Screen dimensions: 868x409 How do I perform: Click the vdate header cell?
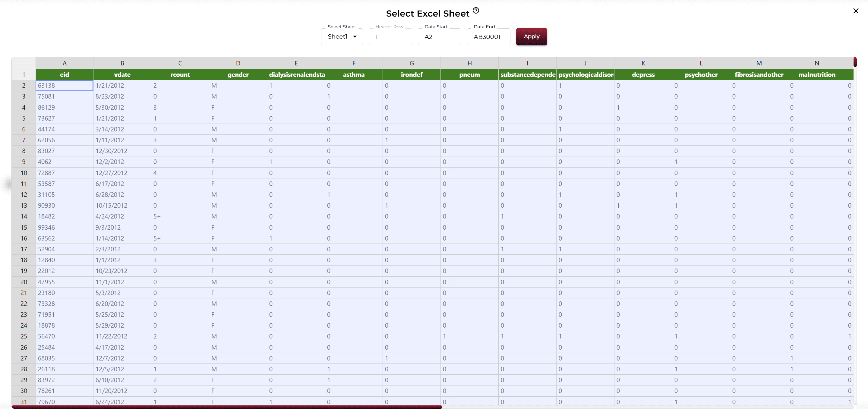122,74
